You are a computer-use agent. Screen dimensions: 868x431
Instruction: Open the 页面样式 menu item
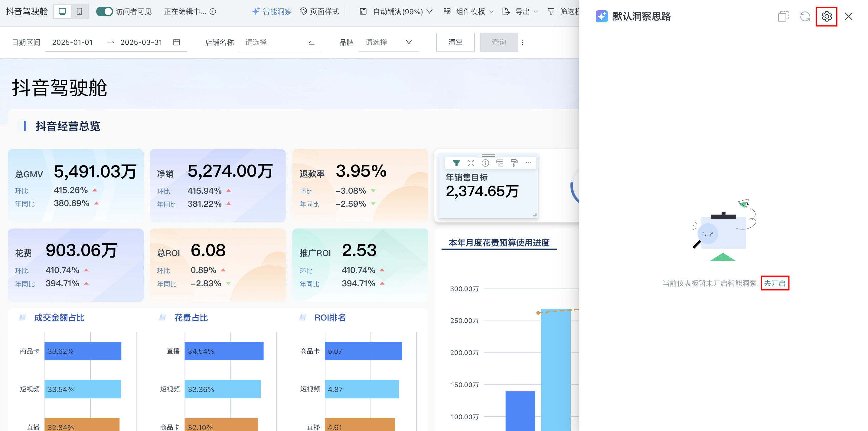319,12
